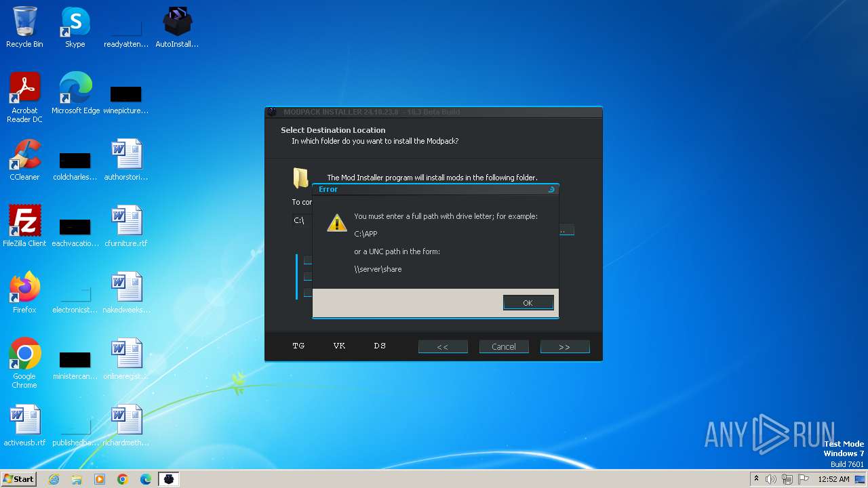The width and height of the screenshot is (868, 488).
Task: Open media player from taskbar
Action: [x=100, y=479]
